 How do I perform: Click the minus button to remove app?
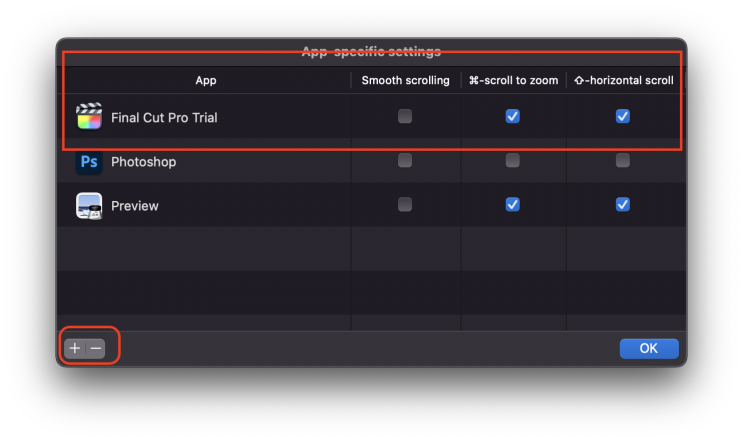click(96, 348)
